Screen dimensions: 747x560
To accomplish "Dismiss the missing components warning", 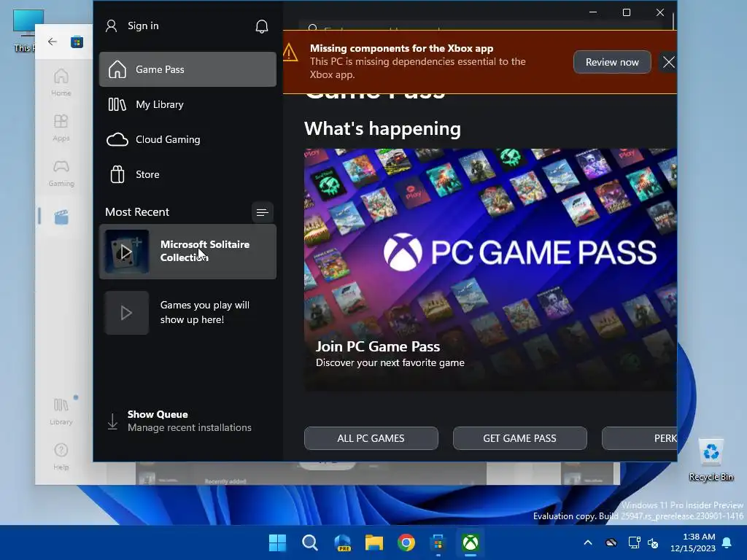I will pos(668,62).
